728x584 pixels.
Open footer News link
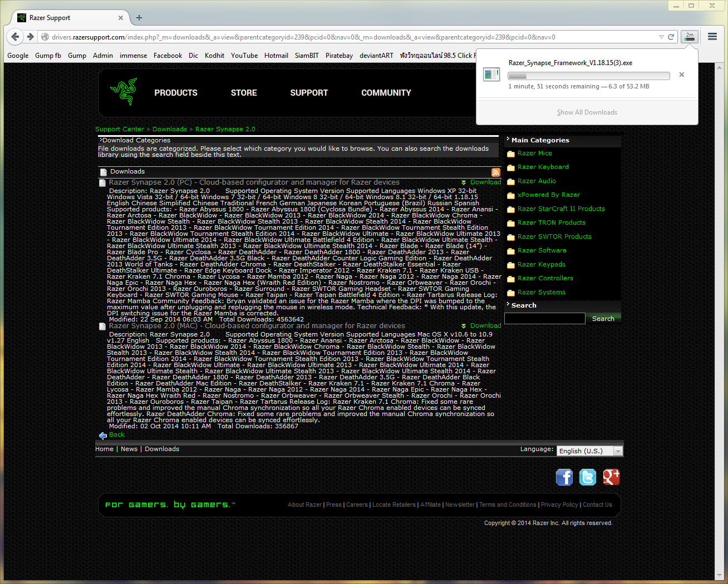point(129,449)
